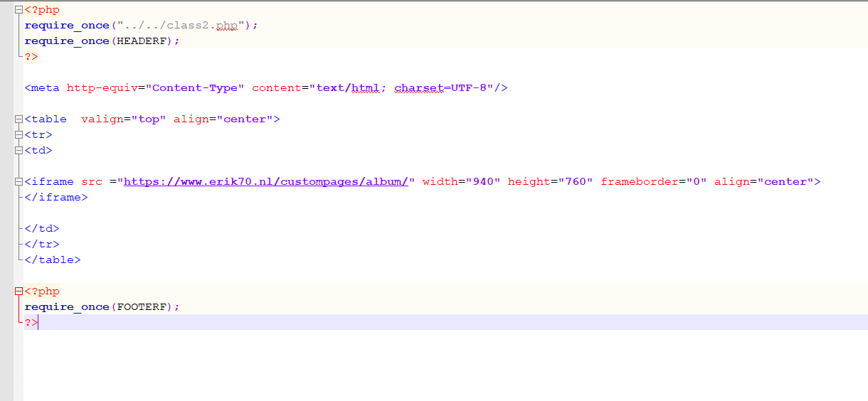Click the first <?php opening tag text
The height and width of the screenshot is (401, 868).
coord(42,9)
